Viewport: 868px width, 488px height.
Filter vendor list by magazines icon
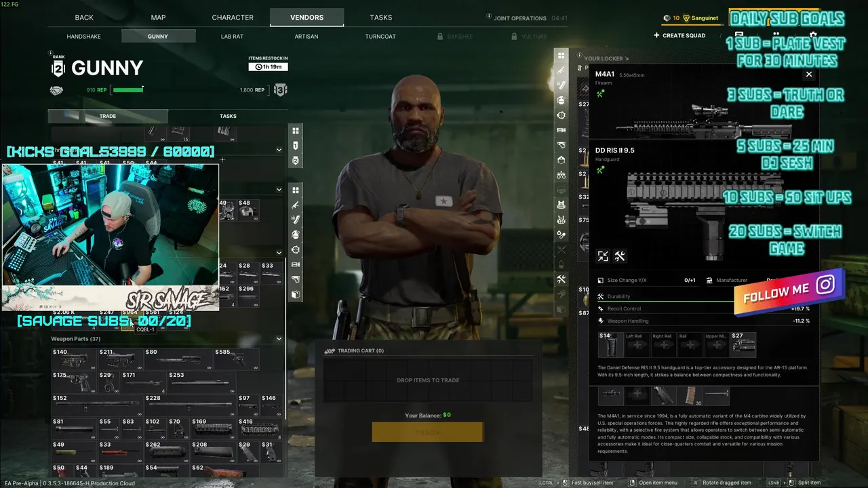296,264
